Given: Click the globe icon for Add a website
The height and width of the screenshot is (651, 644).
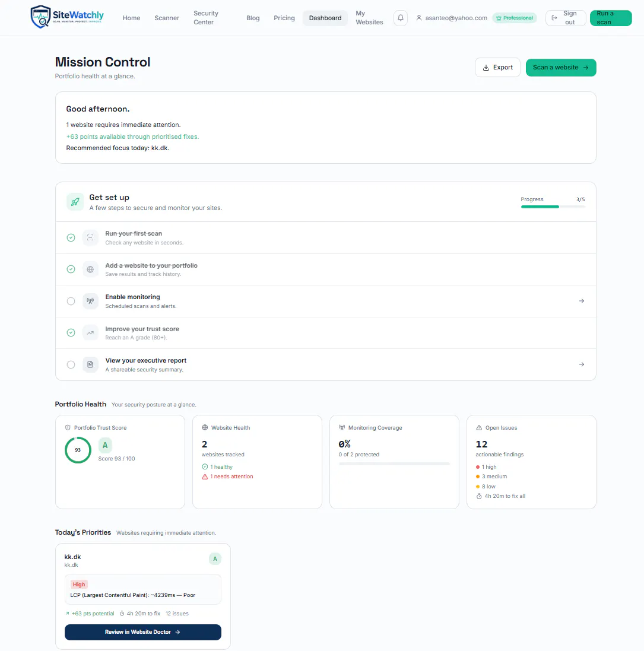Looking at the screenshot, I should 90,269.
